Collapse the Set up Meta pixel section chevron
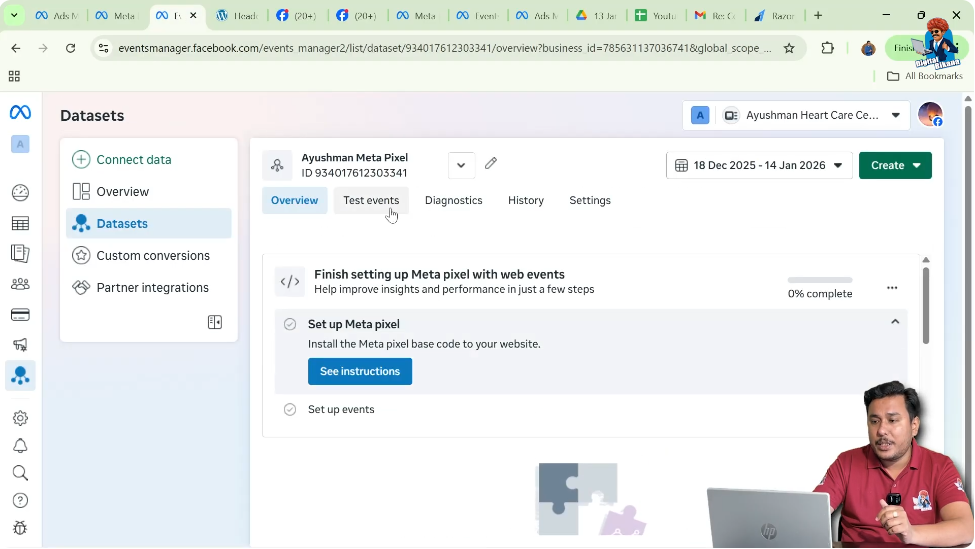 [x=895, y=321]
